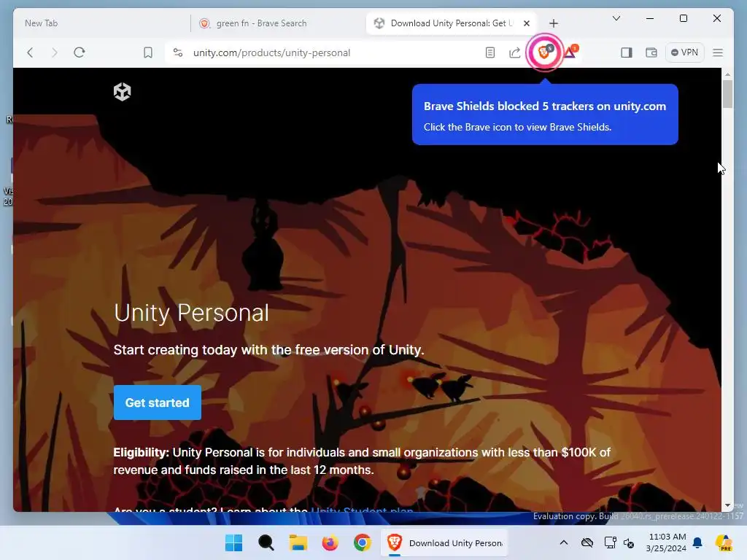Open File Explorer from taskbar

[298, 542]
